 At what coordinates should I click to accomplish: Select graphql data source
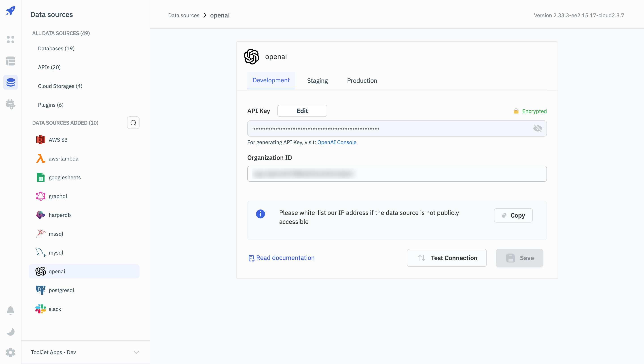pos(84,196)
